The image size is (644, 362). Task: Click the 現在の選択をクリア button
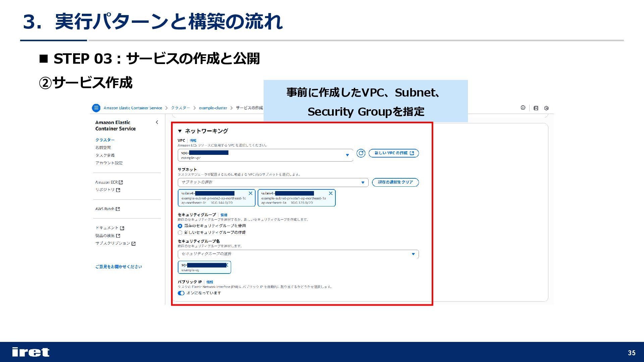pos(395,182)
